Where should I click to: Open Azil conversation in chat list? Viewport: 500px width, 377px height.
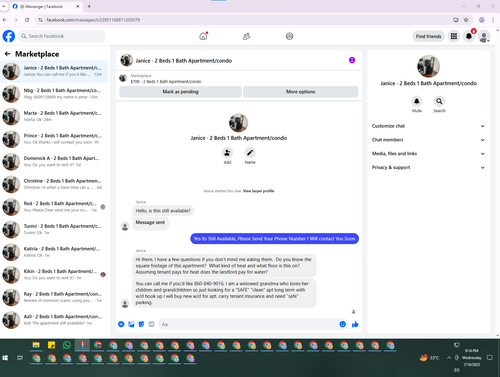tap(54, 320)
